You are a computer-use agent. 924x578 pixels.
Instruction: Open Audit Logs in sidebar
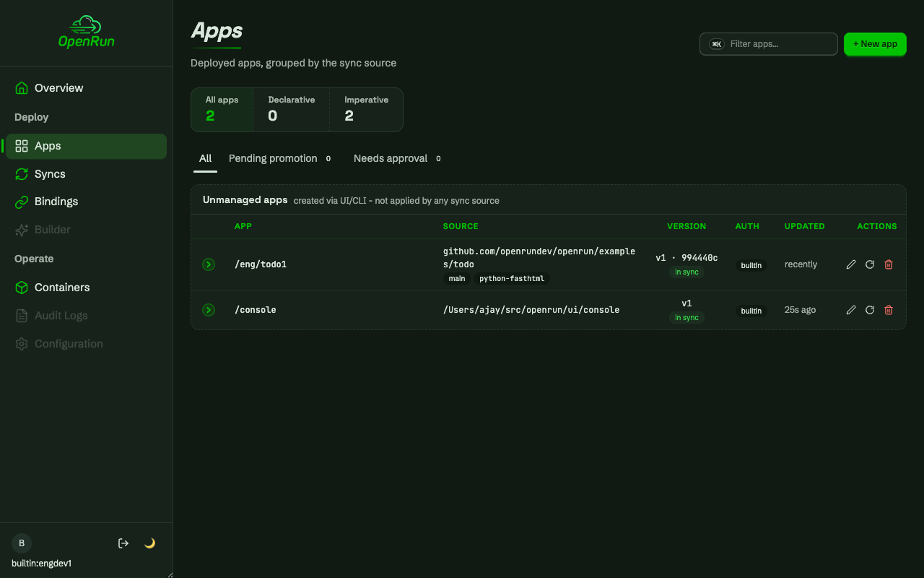tap(86, 316)
